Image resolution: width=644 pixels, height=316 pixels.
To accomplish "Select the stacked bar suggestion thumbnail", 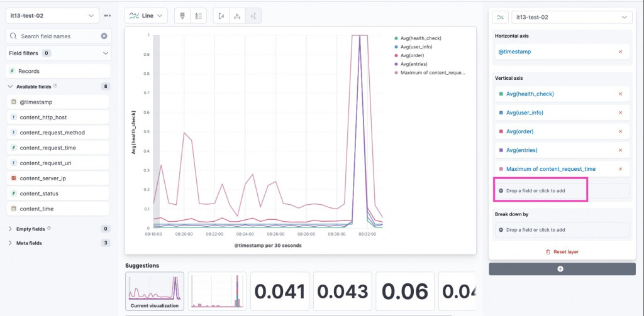I will pos(217,291).
